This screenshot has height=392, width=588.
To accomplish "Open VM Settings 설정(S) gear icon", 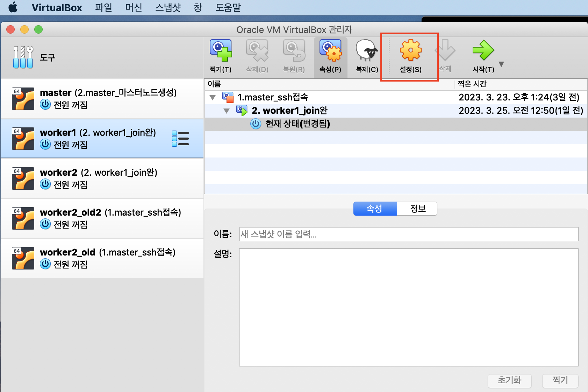I will coord(411,56).
